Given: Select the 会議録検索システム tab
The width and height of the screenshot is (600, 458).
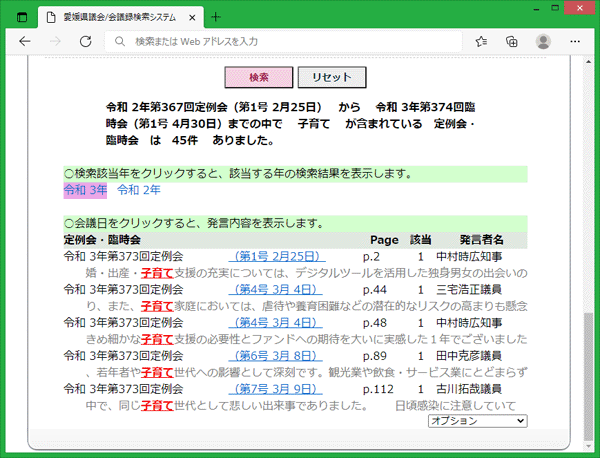Looking at the screenshot, I should coord(121,17).
